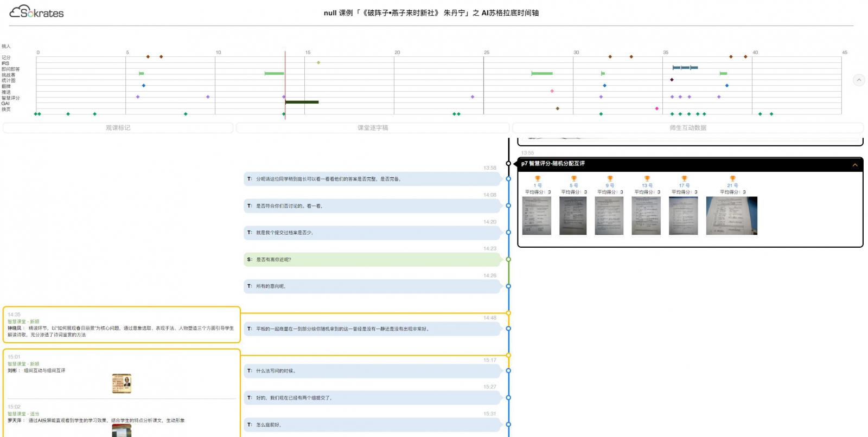
Task: Open the 5 号 student link
Action: (573, 185)
